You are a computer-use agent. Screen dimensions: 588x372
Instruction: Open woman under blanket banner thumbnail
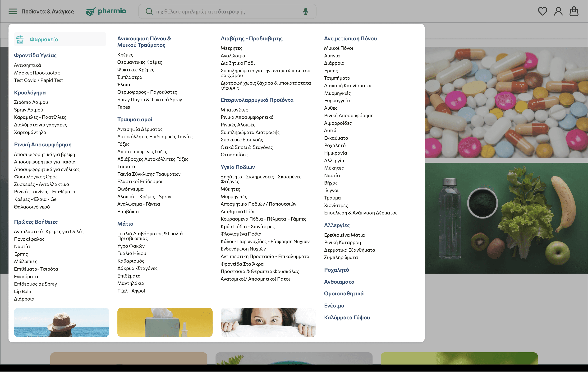pos(268,322)
